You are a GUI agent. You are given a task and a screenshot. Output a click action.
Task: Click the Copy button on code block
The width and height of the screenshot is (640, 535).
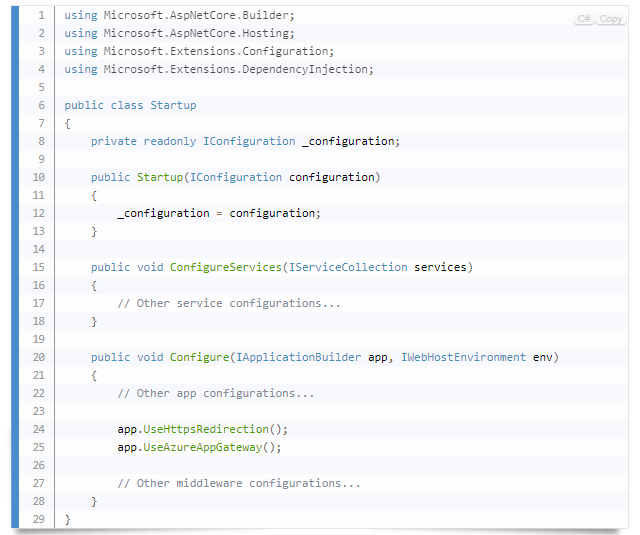(x=611, y=20)
